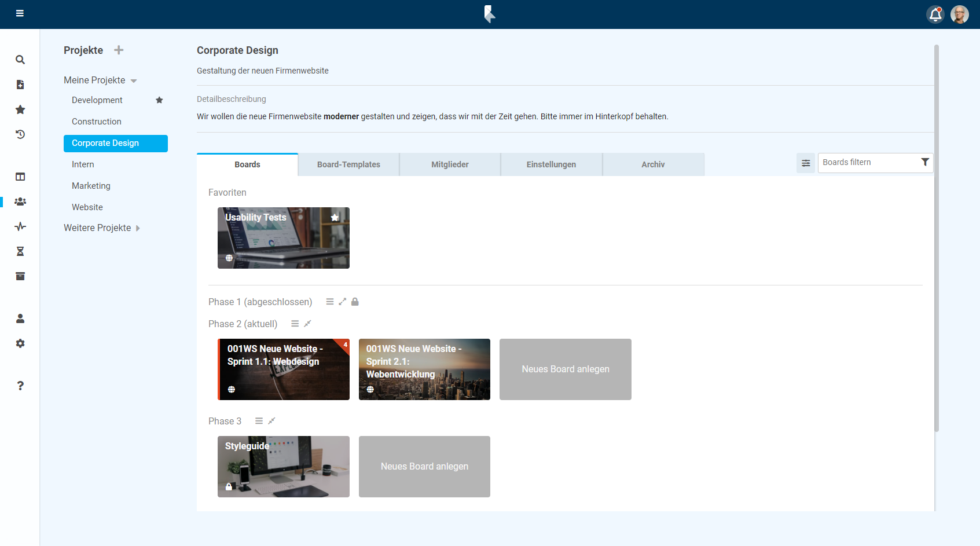This screenshot has width=980, height=546.
Task: Unfavorite the Usability Tests board star
Action: click(335, 218)
